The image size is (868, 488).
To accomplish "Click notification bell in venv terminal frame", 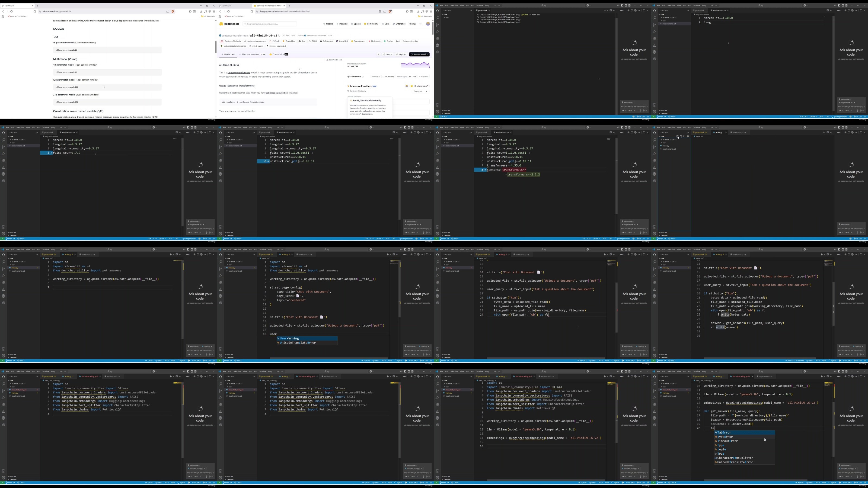I will click(648, 117).
